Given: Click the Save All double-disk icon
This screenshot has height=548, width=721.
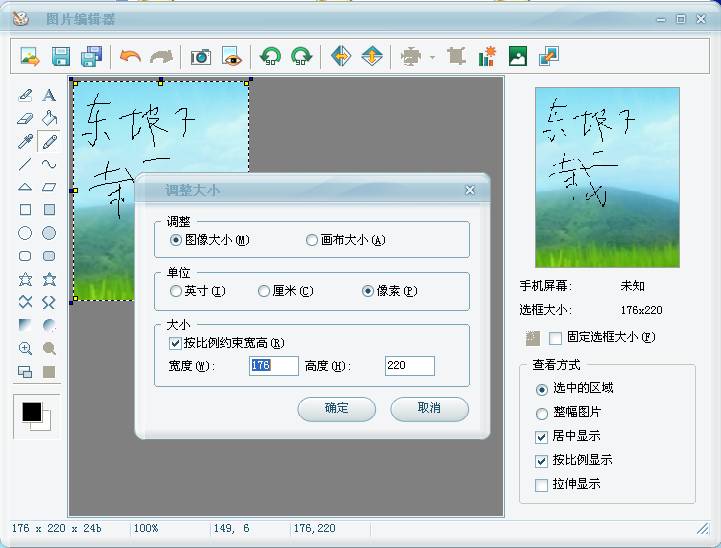Looking at the screenshot, I should [92, 57].
